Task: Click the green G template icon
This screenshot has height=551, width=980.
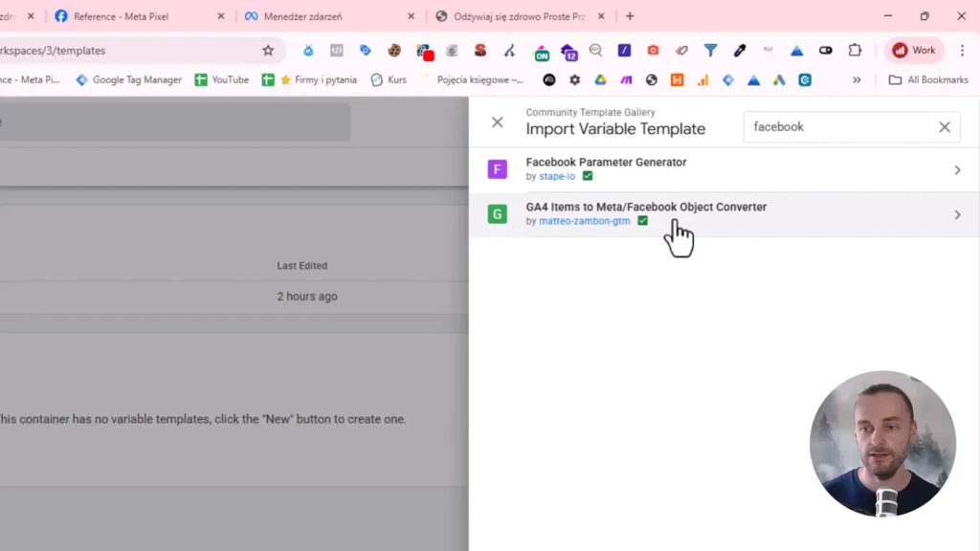Action: pyautogui.click(x=498, y=214)
